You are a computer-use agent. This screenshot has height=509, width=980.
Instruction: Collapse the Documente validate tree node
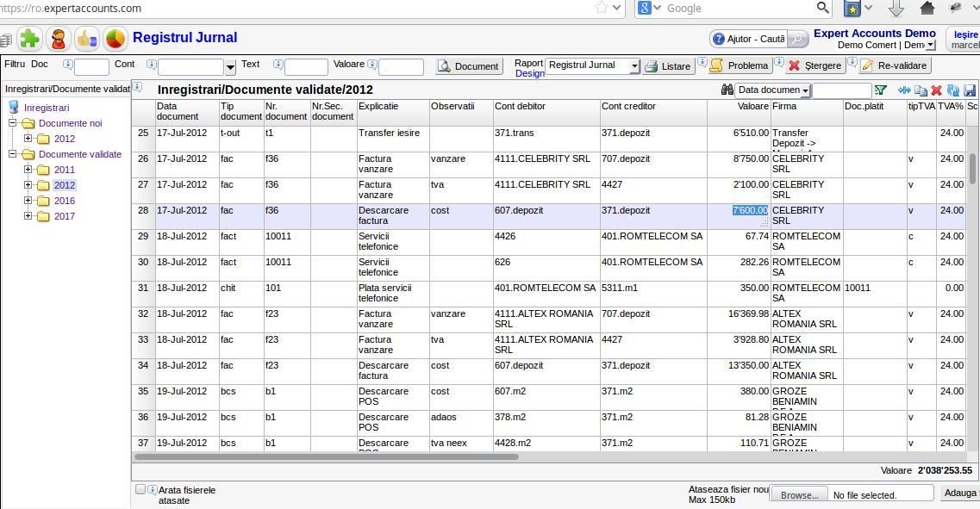tap(13, 153)
